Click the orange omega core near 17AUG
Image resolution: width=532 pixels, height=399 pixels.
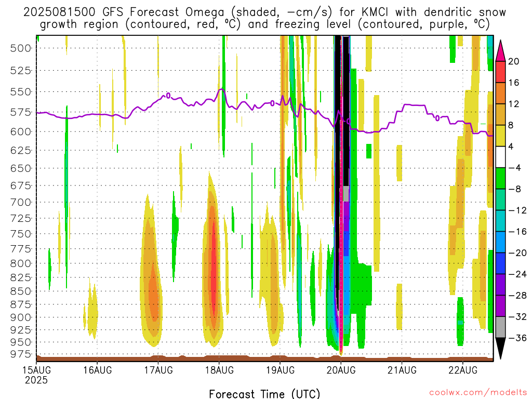(154, 294)
